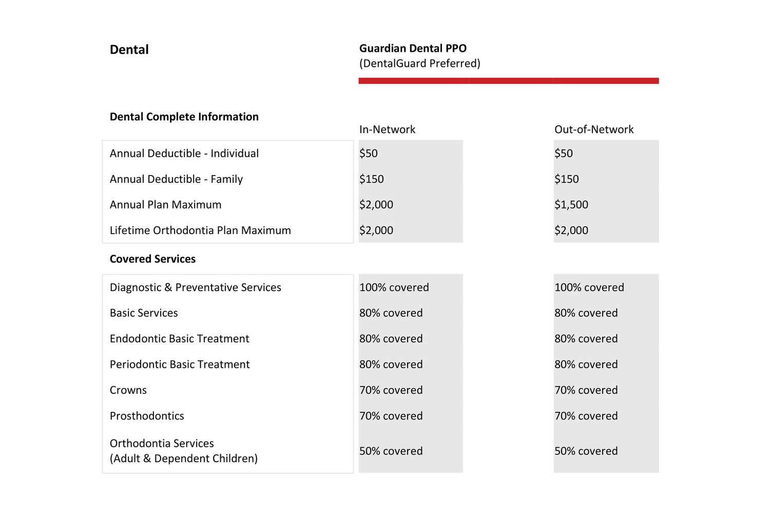Click the In-Network column header
770x532 pixels.
click(387, 129)
